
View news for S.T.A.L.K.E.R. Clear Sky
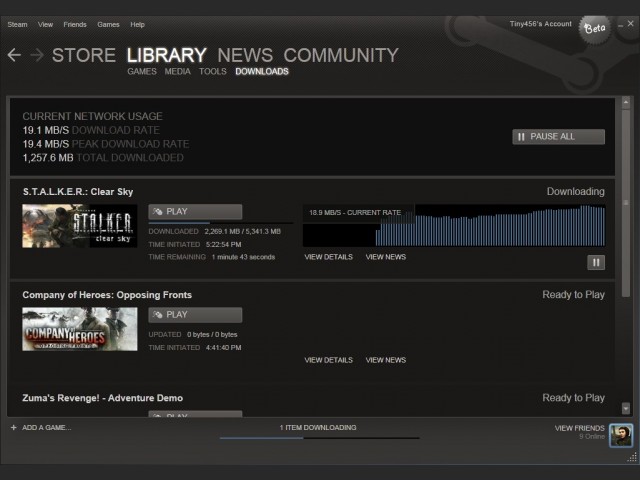click(x=386, y=257)
